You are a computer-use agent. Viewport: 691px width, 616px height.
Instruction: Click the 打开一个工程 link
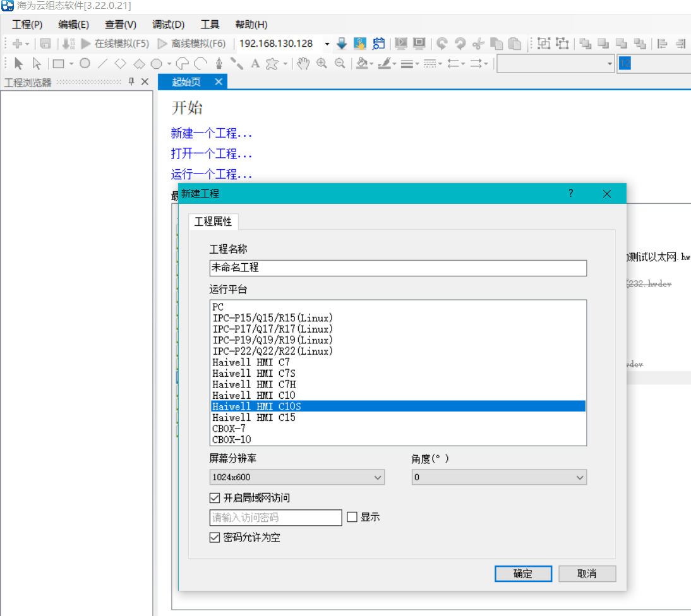212,153
